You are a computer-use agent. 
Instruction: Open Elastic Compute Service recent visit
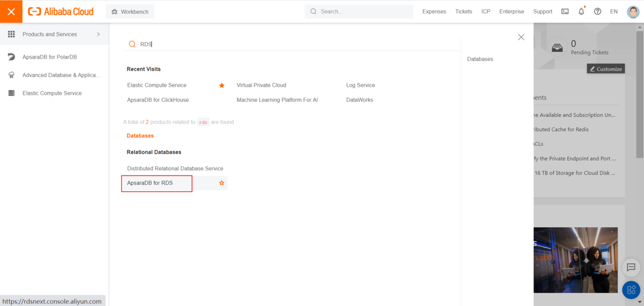[157, 85]
